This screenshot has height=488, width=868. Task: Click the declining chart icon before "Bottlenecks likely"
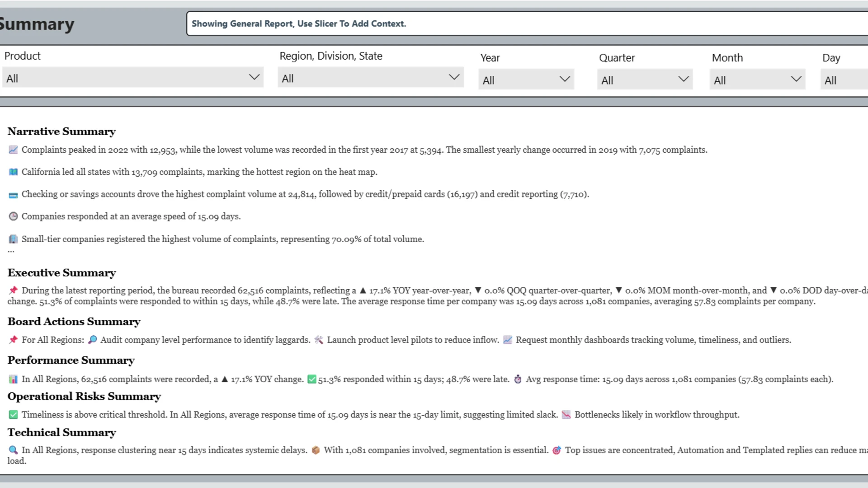tap(566, 415)
